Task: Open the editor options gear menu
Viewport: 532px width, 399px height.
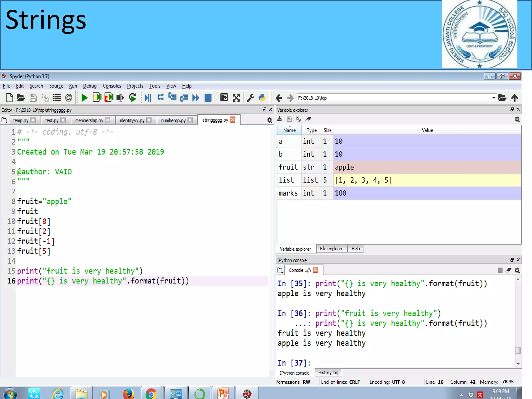Action: click(270, 120)
